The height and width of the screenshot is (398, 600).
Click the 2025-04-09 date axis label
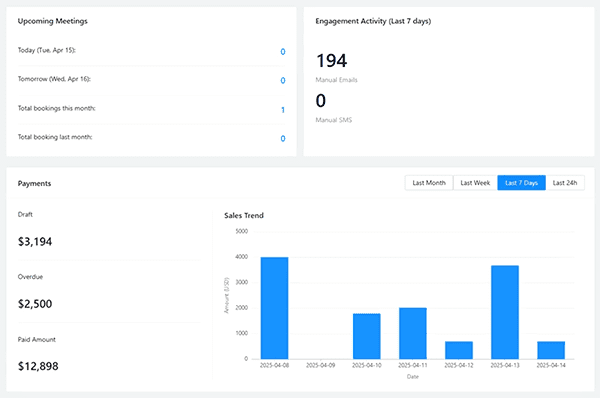point(321,365)
